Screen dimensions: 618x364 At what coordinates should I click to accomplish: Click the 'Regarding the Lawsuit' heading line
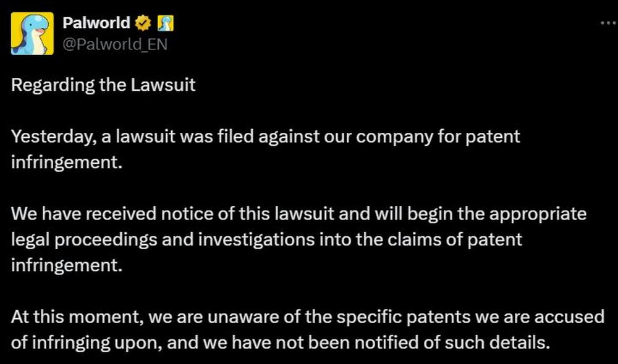[103, 85]
